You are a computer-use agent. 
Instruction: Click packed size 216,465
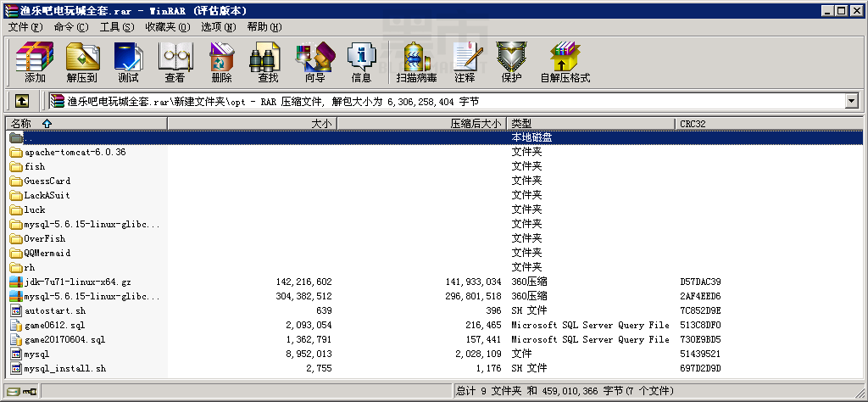click(x=483, y=325)
